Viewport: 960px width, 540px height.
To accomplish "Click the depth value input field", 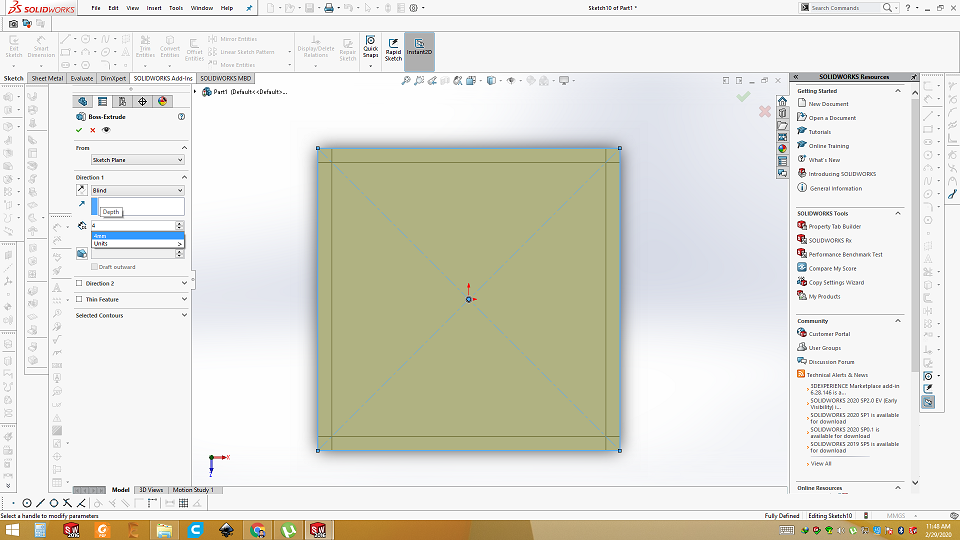I will tap(133, 225).
